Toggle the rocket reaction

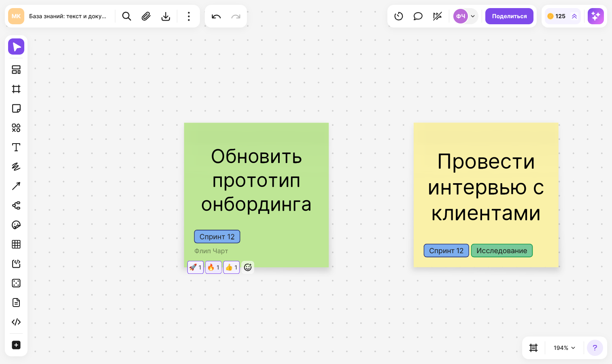pos(195,267)
